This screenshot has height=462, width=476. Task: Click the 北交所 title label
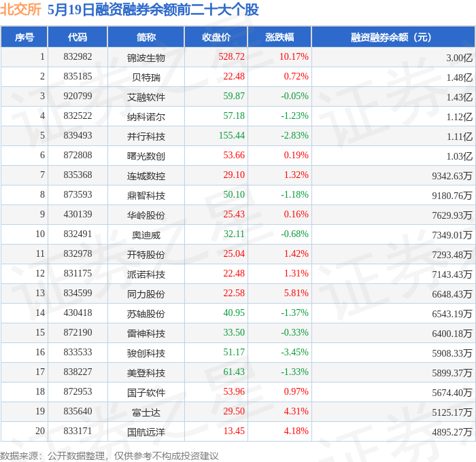tap(20, 10)
